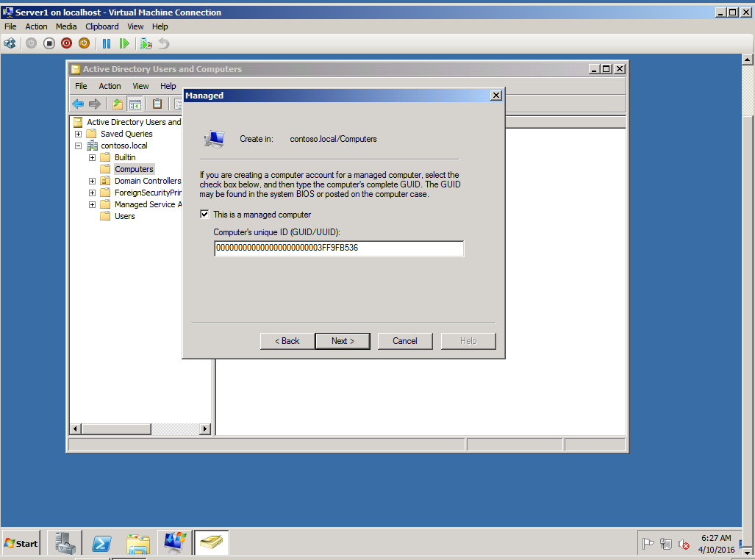This screenshot has width=755, height=560.
Task: Select Domain Controllers in the tree
Action: tap(148, 181)
